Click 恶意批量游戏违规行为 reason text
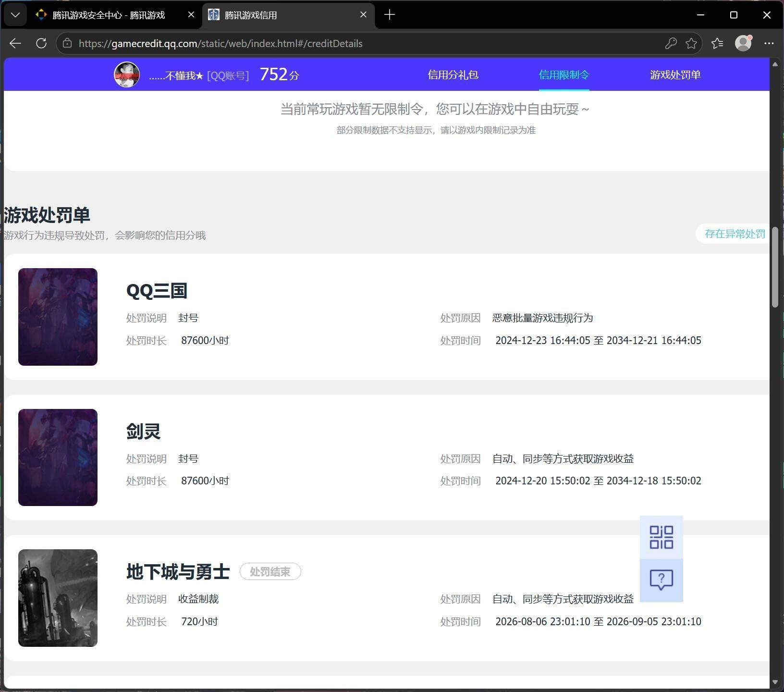 tap(542, 318)
